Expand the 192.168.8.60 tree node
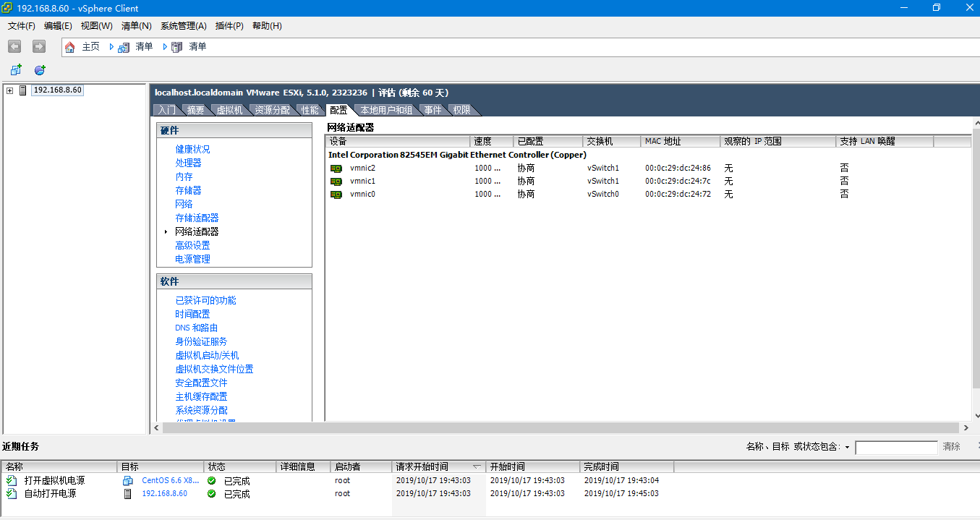 (9, 90)
